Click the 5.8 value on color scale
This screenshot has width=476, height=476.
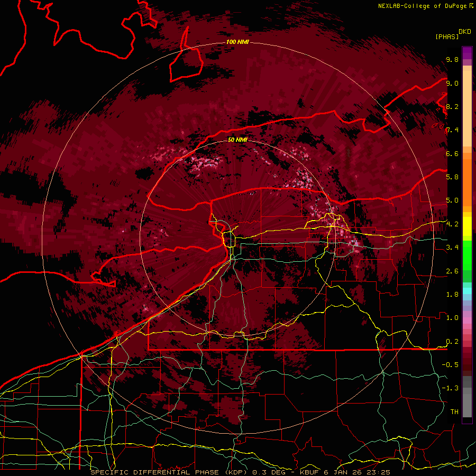[452, 177]
